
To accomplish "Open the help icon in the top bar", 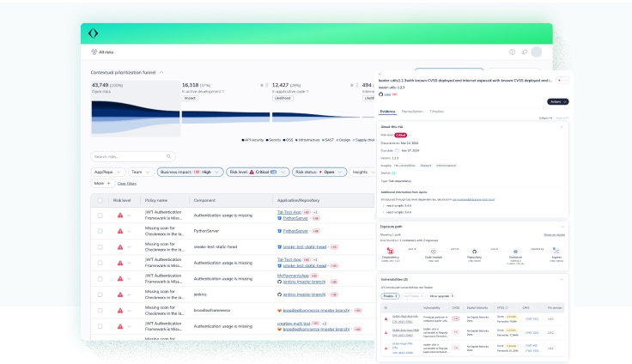I will 513,52.
